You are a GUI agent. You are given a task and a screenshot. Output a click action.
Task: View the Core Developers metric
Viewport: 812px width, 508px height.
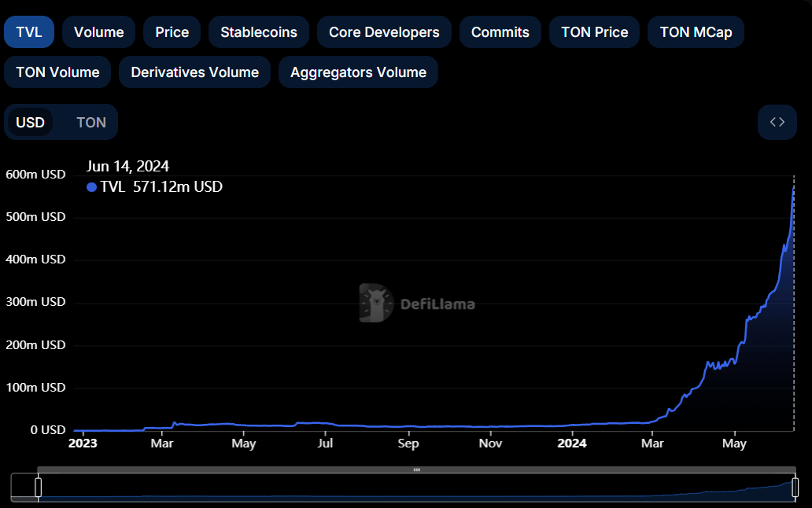coord(384,31)
